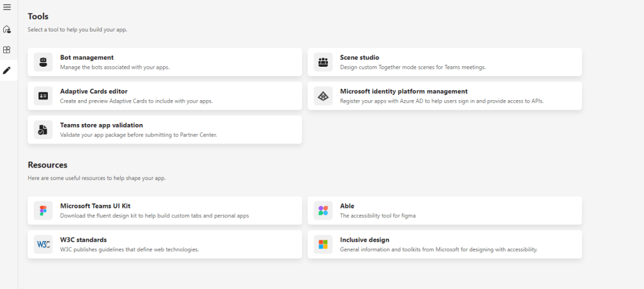Click the Teams store app validation title
Screen dimensions: 644x289
(x=101, y=125)
